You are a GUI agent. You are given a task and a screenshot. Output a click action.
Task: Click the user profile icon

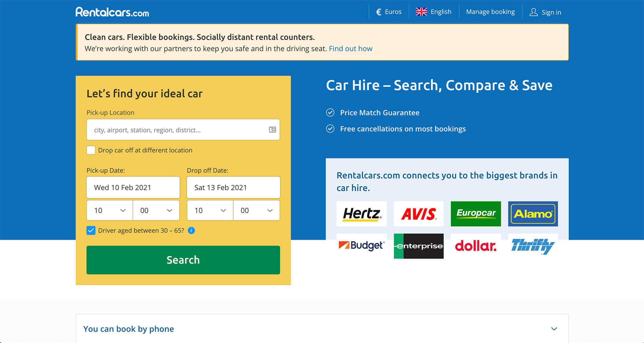point(534,12)
